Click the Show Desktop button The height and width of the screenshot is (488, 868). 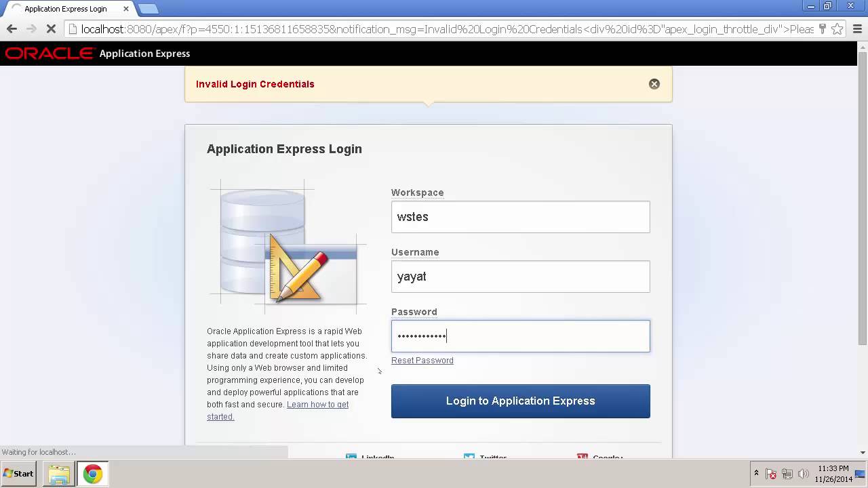pyautogui.click(x=860, y=474)
